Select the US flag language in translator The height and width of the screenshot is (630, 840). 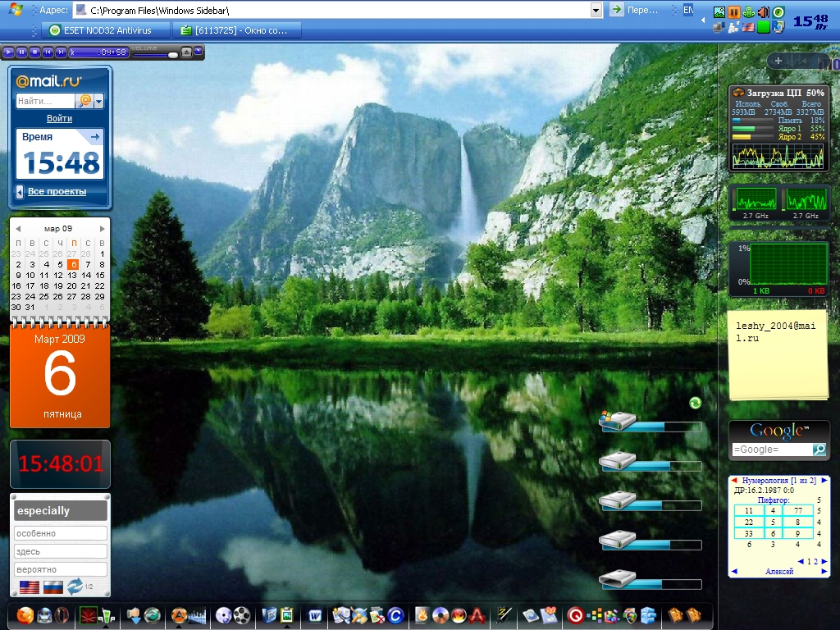[30, 587]
